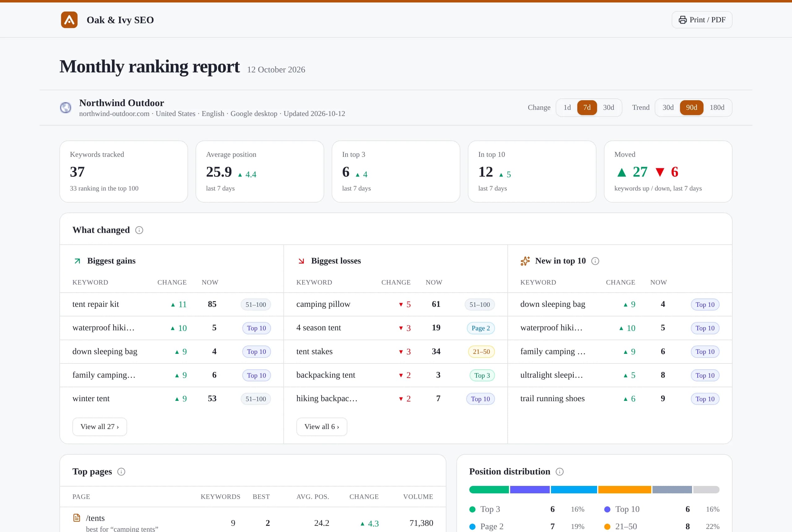Open the New in top 10 info icon
Screen dimensions: 792x532
pyautogui.click(x=595, y=261)
